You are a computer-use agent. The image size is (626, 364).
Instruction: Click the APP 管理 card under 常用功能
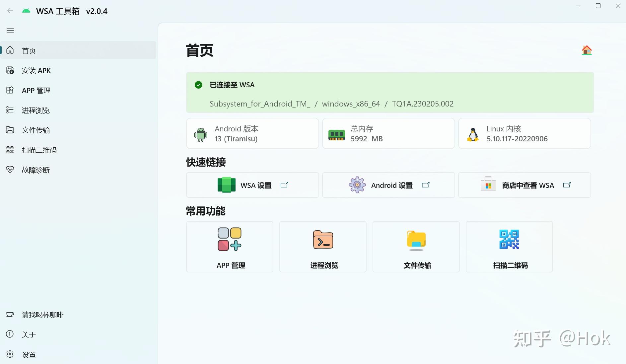[x=230, y=247]
